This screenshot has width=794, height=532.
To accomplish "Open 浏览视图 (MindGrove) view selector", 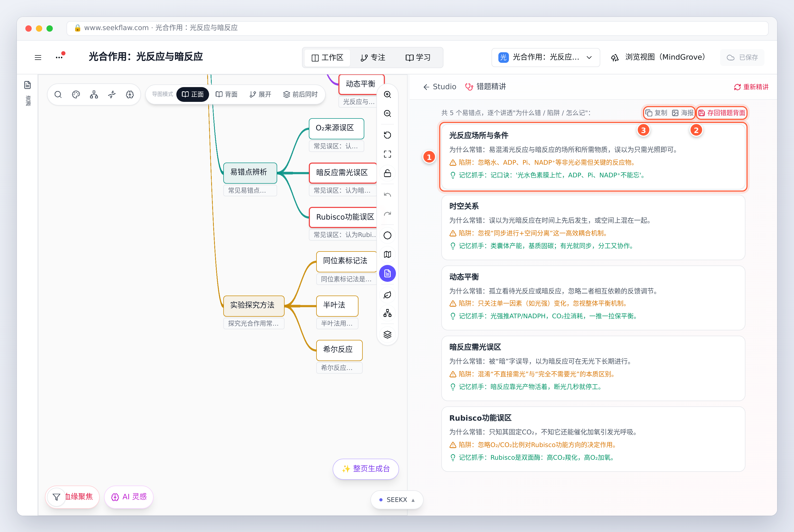I will click(x=658, y=57).
